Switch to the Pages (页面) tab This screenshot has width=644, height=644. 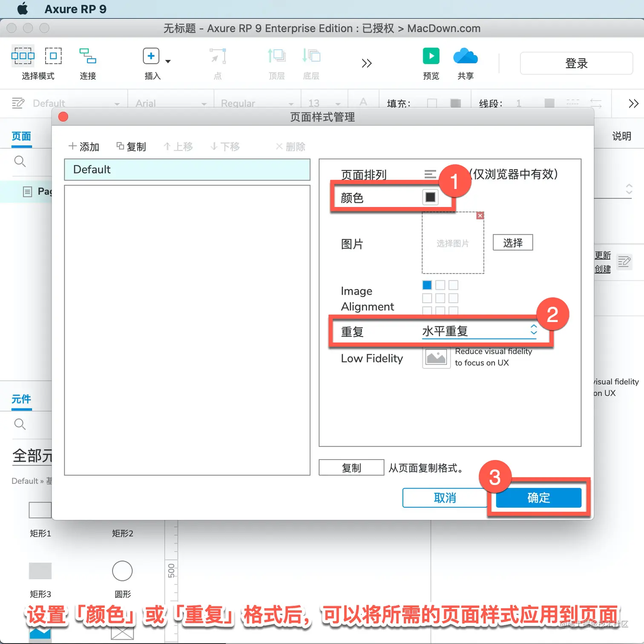click(x=21, y=136)
